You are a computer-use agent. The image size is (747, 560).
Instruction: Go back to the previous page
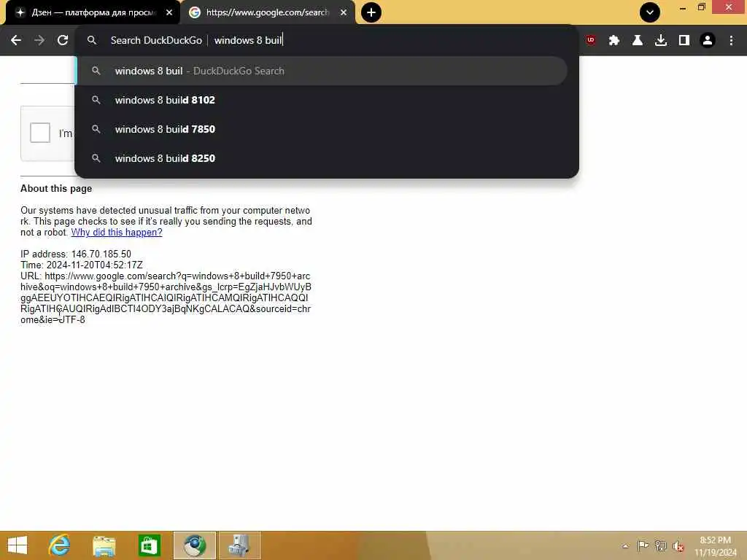[16, 41]
